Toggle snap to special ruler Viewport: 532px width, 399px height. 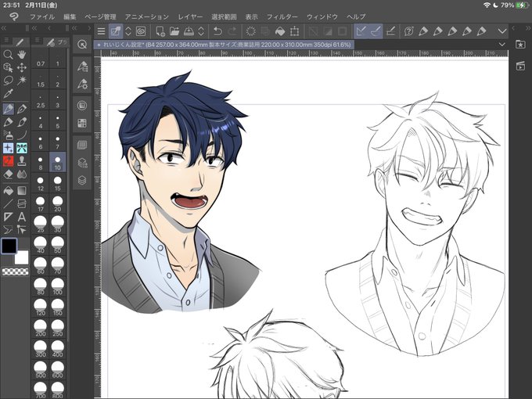376,31
